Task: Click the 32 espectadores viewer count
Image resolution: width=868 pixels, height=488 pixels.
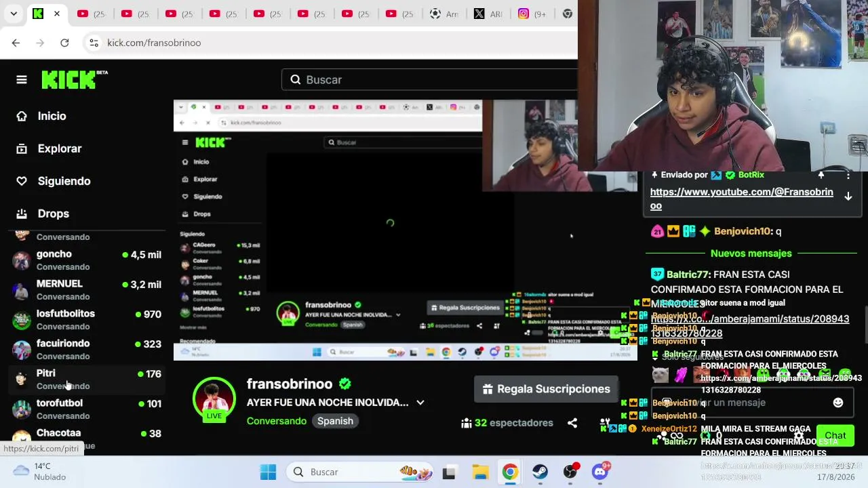Action: coord(507,423)
